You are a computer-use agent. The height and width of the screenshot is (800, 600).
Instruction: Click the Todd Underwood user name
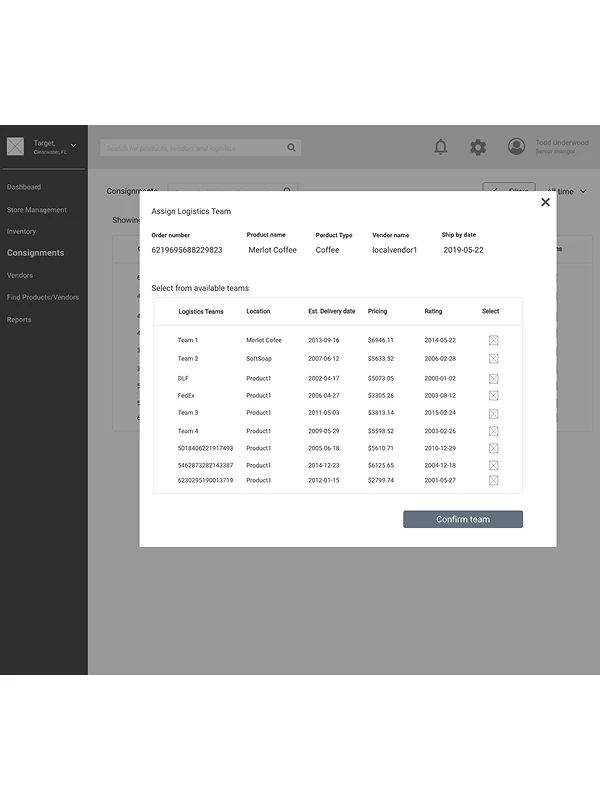coord(562,143)
